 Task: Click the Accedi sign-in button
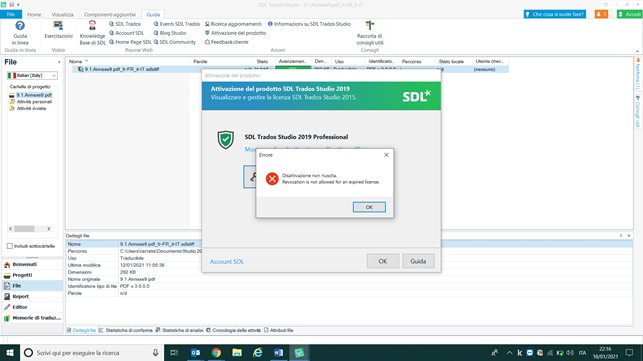629,14
